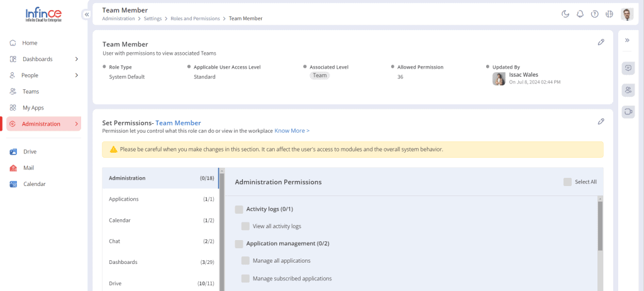
Task: Toggle dark mode moon icon
Action: pyautogui.click(x=565, y=14)
